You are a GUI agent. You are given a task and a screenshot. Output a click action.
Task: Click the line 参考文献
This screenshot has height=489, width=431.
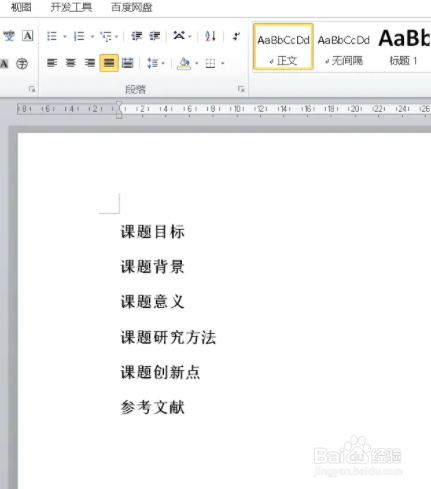153,407
